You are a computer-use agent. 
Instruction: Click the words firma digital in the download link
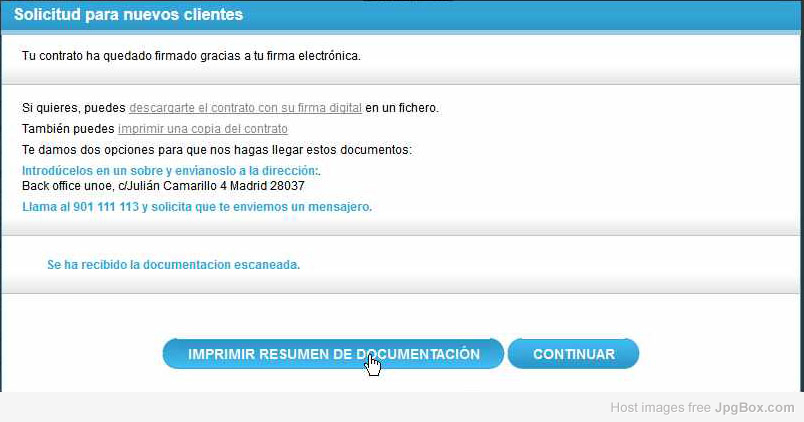331,107
